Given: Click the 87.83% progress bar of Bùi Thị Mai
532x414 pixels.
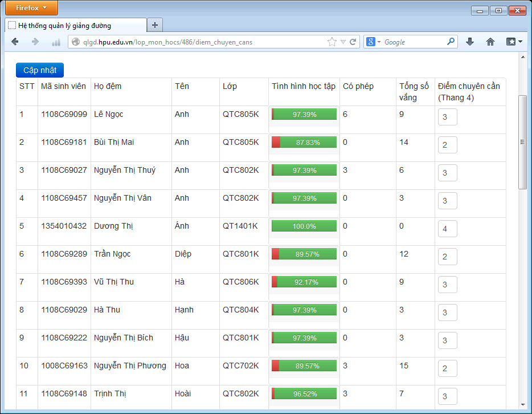Looking at the screenshot, I should 304,143.
